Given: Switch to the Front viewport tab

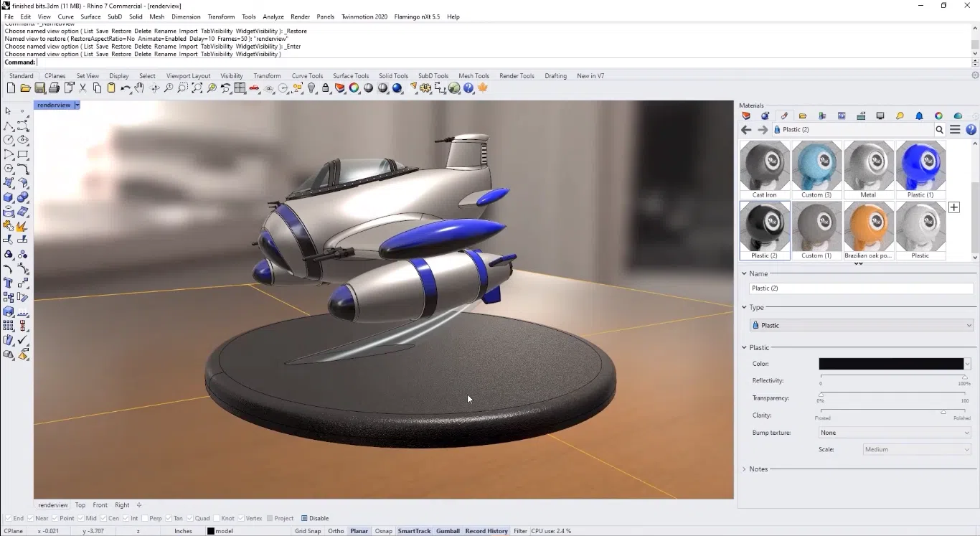Looking at the screenshot, I should [100, 505].
